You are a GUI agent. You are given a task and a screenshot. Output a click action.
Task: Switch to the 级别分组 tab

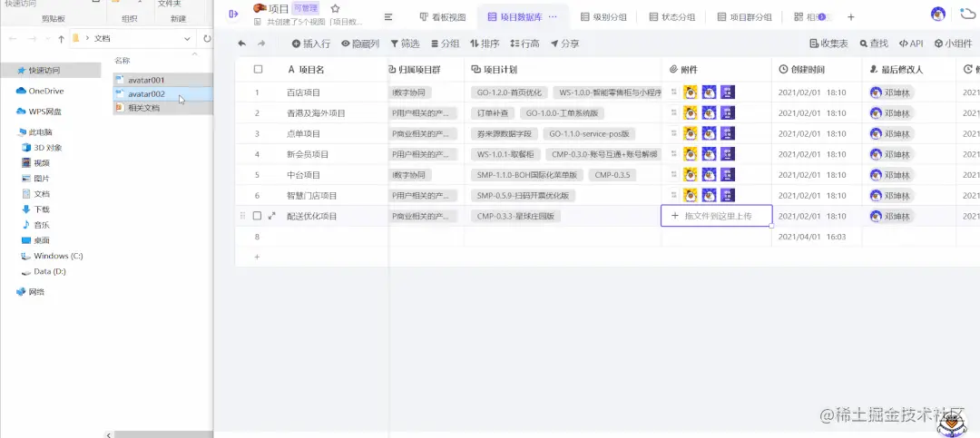click(603, 17)
